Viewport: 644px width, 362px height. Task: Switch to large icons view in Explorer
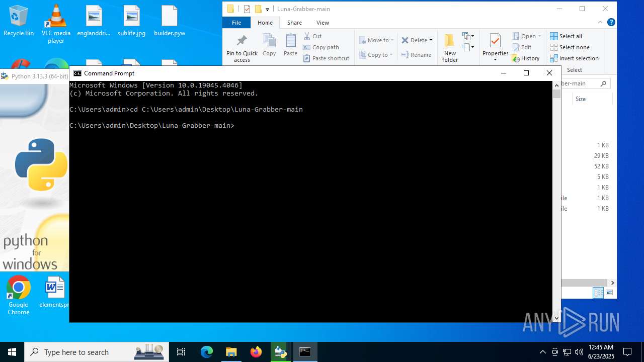609,293
